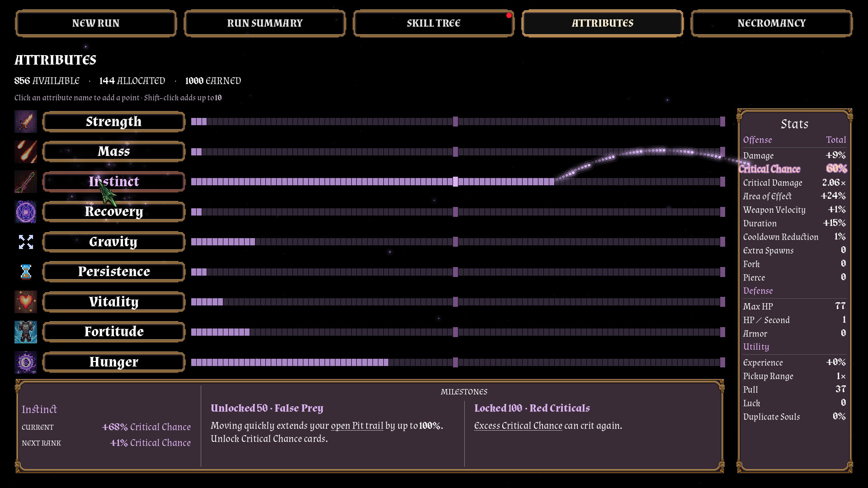Image resolution: width=868 pixels, height=488 pixels.
Task: Click the Persistence progress bar
Action: pos(458,272)
